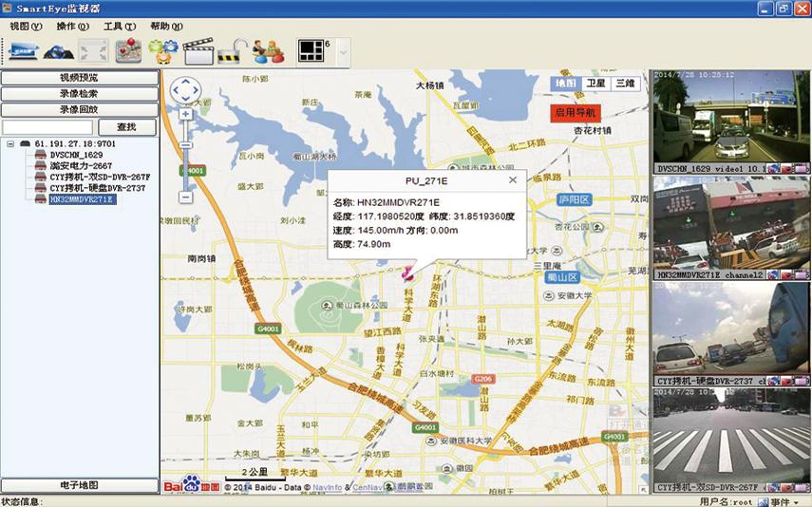Open the 事件 dropdown in the status bar
This screenshot has height=507, width=812.
point(784,501)
